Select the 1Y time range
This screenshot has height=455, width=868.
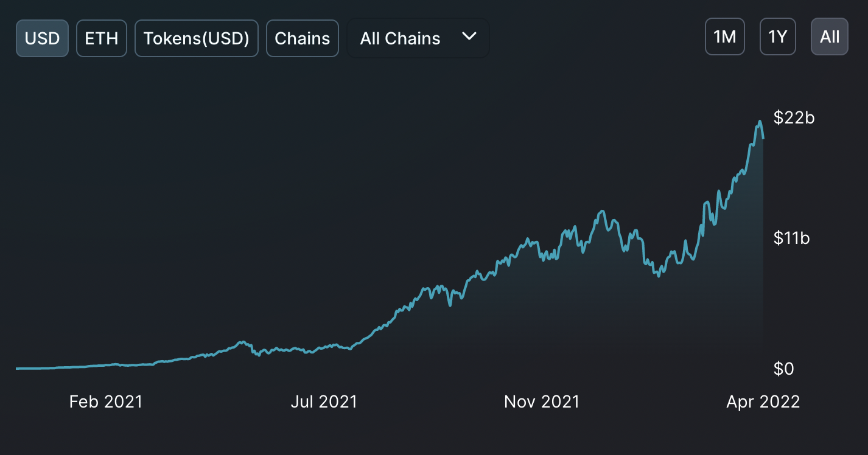pos(777,36)
